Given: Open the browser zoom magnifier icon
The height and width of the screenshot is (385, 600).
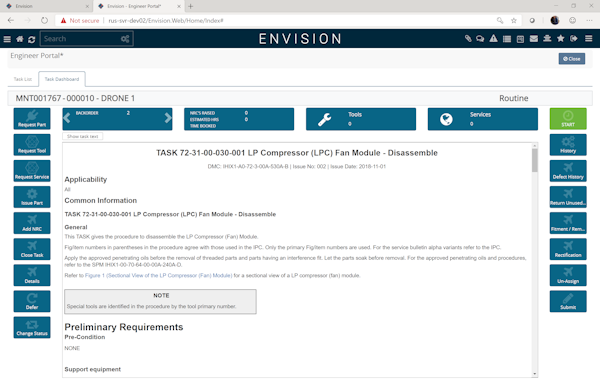Looking at the screenshot, I should click(500, 21).
